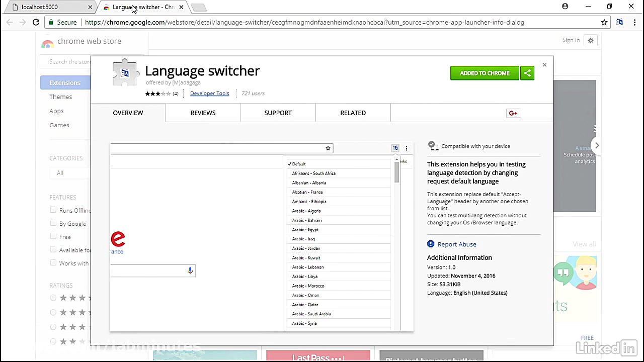Click the Chrome Web Store logo

coord(48,42)
